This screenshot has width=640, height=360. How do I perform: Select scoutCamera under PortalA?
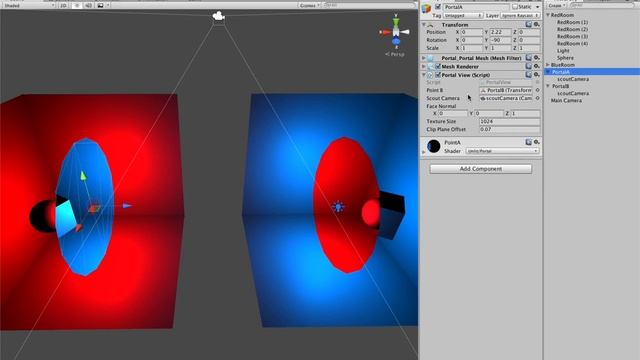tap(573, 79)
